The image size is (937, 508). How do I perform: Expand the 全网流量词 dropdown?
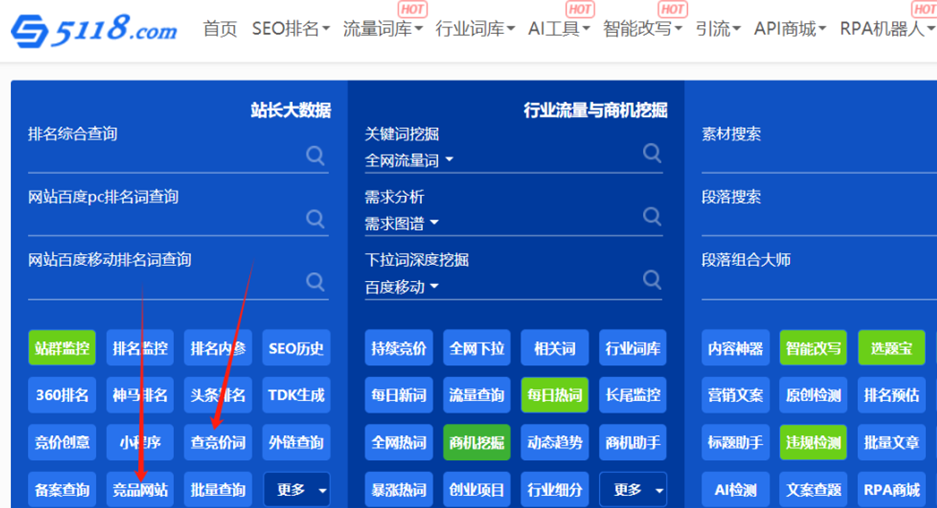click(409, 160)
